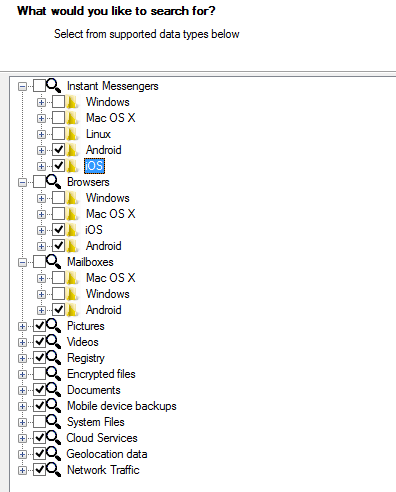
Task: Collapse the Instant Messengers tree node
Action: 22,87
